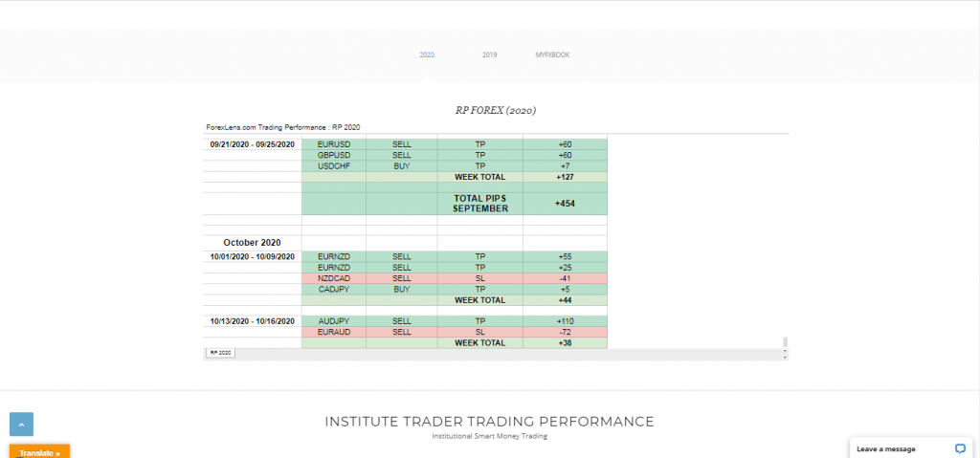The image size is (980, 458).
Task: Click the +38 week total value
Action: (565, 343)
